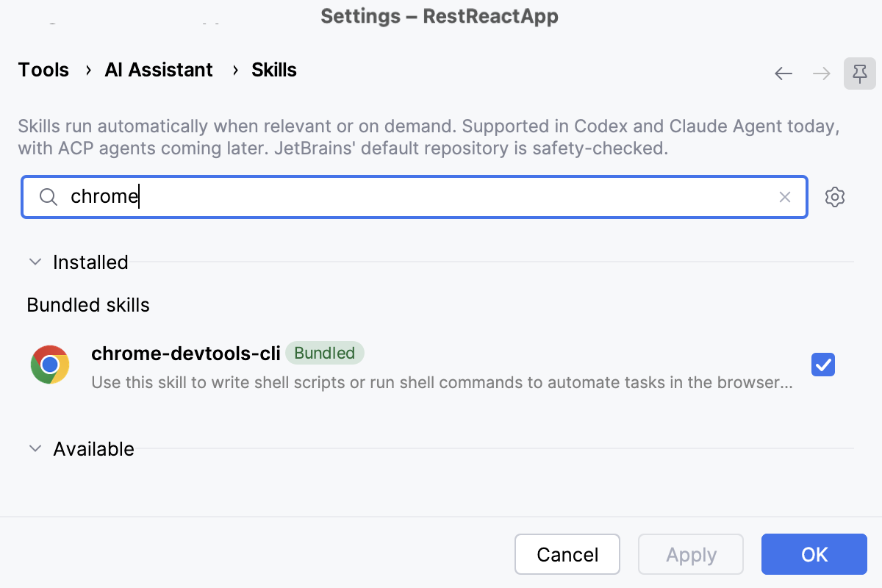Viewport: 882px width, 588px height.
Task: Navigate to AI Assistant breadcrumb
Action: [x=159, y=70]
